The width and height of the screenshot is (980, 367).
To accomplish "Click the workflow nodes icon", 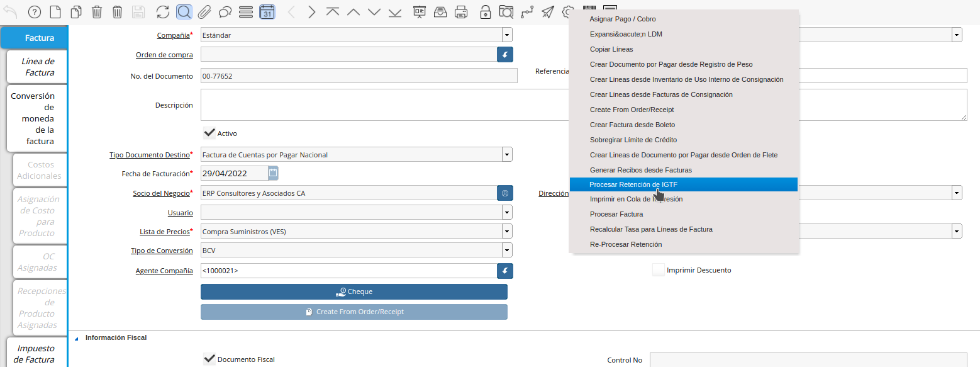I will point(527,11).
